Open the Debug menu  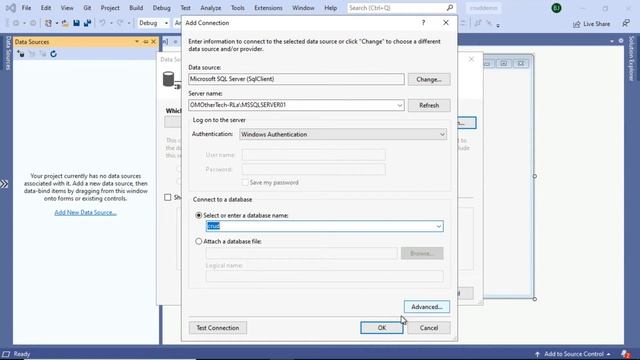pos(161,8)
